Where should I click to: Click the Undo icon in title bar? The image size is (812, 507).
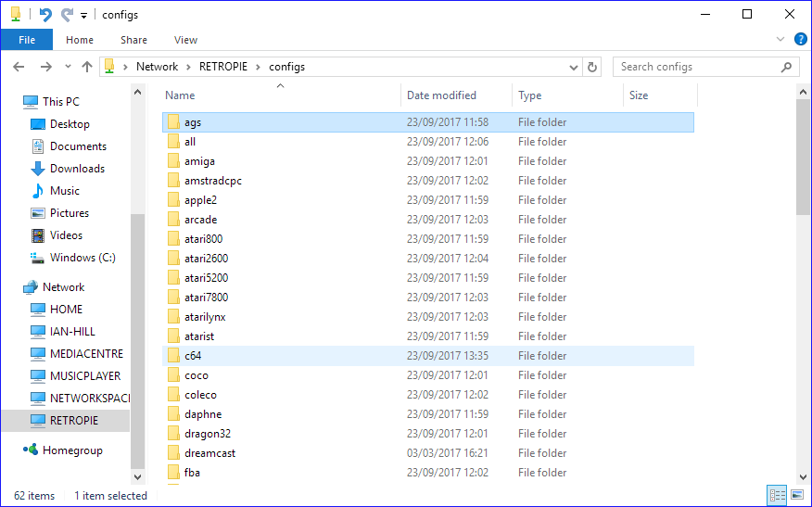pyautogui.click(x=45, y=15)
